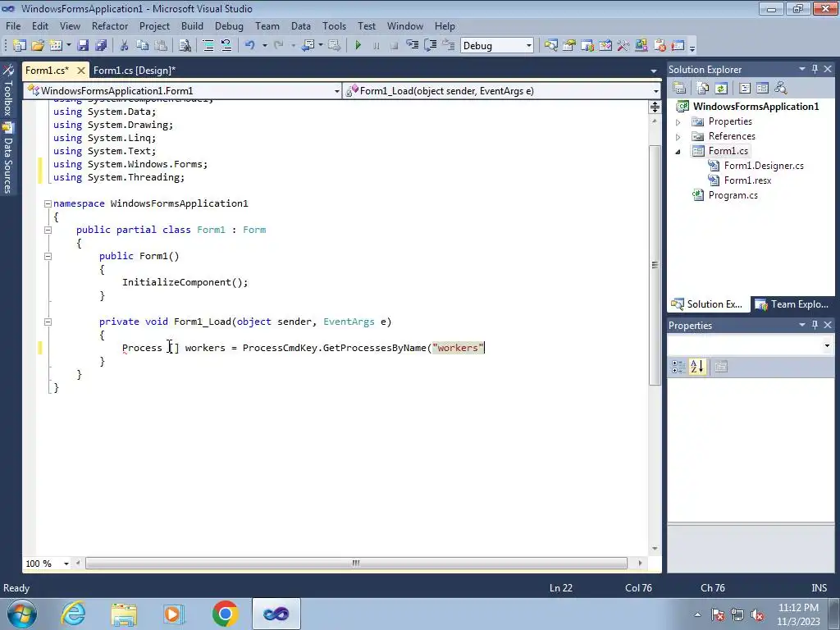
Task: Click Show All Files in Solution Explorer
Action: [x=703, y=88]
